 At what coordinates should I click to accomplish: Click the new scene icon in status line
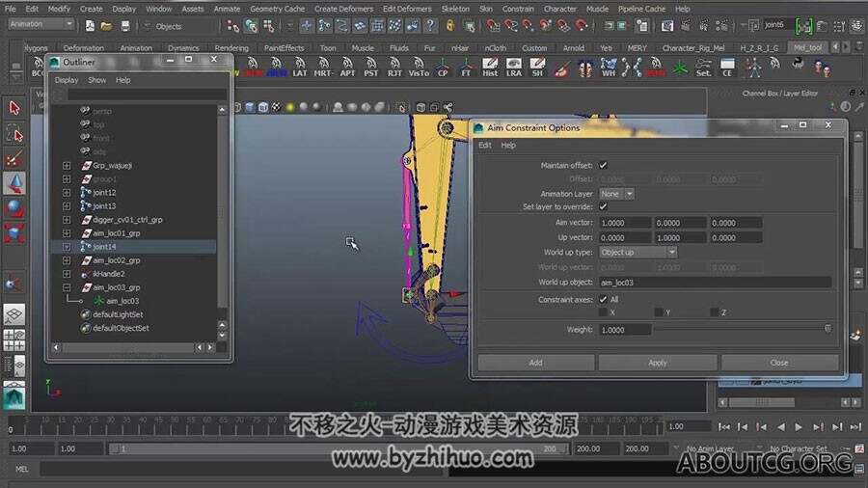pos(90,26)
